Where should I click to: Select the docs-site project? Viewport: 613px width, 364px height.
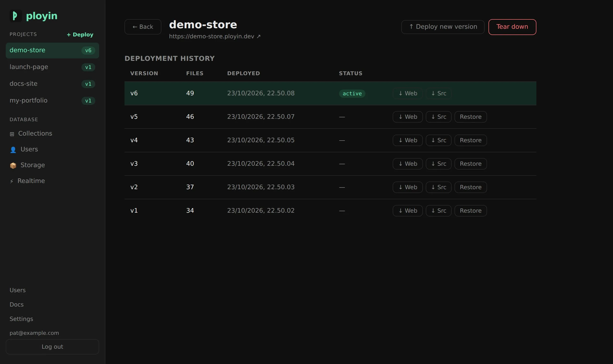(52, 84)
